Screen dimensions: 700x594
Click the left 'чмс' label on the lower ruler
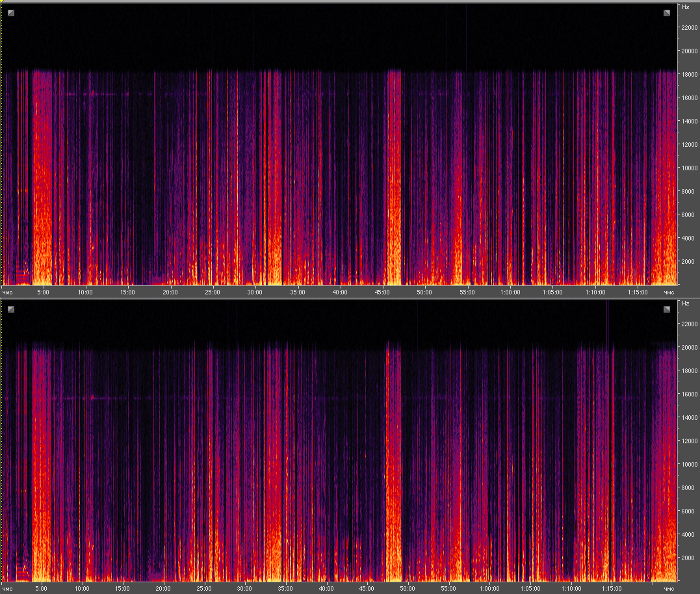point(8,589)
